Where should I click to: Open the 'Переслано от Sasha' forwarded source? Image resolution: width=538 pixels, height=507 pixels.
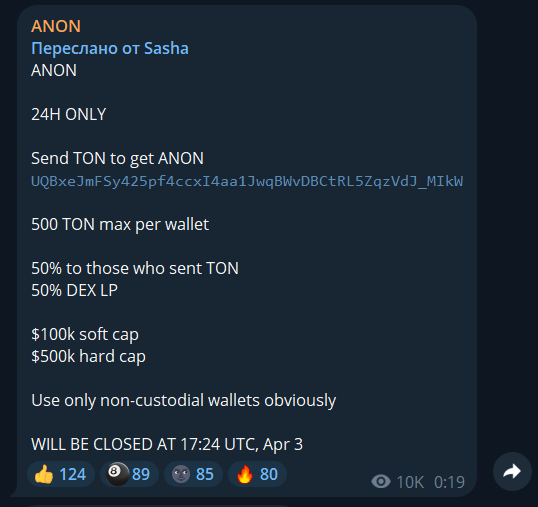coord(110,48)
